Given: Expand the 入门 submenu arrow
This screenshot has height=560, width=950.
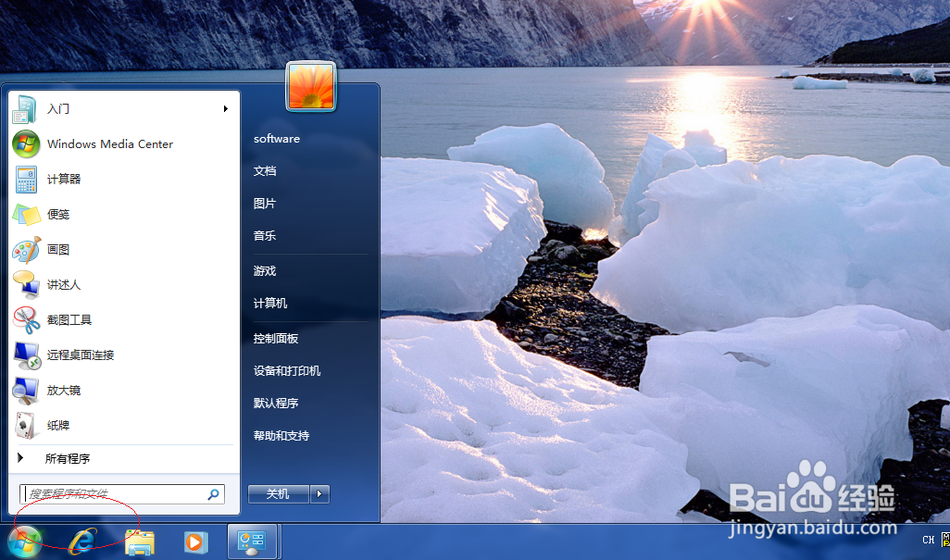Looking at the screenshot, I should tap(225, 109).
